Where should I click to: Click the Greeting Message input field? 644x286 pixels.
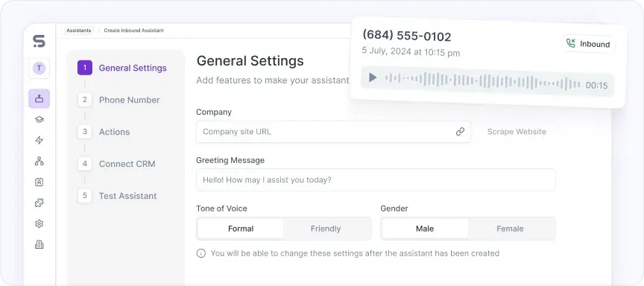376,179
